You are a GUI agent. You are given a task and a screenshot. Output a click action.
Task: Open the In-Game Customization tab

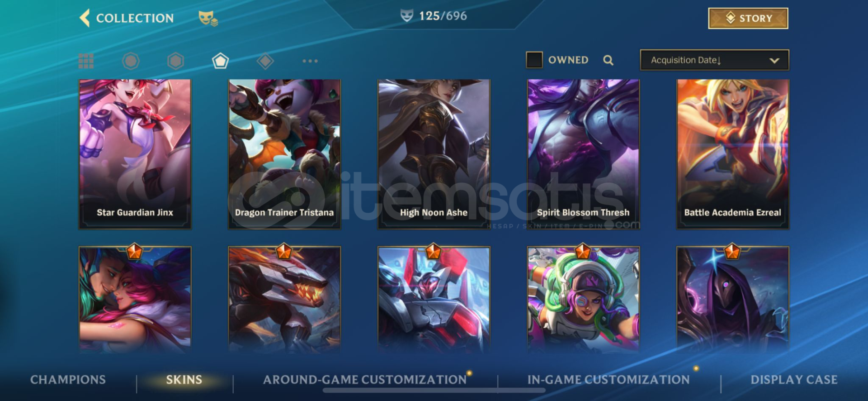click(609, 380)
